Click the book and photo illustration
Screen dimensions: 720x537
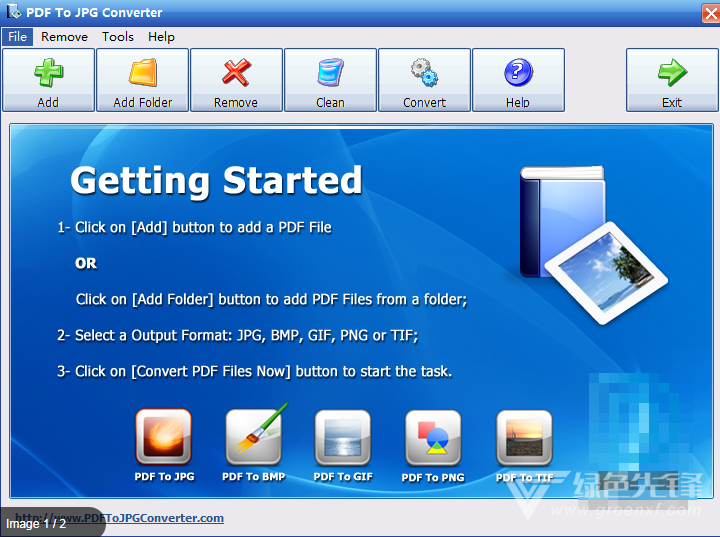pos(594,244)
